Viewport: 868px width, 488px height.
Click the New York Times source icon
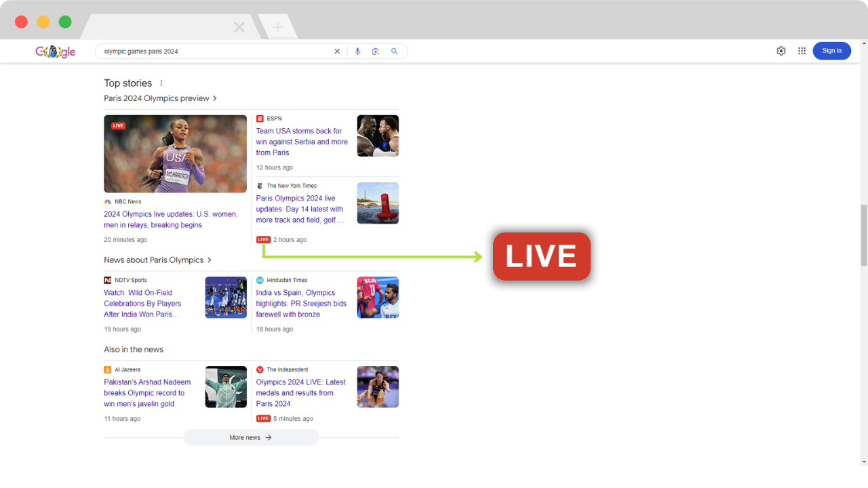coord(260,186)
